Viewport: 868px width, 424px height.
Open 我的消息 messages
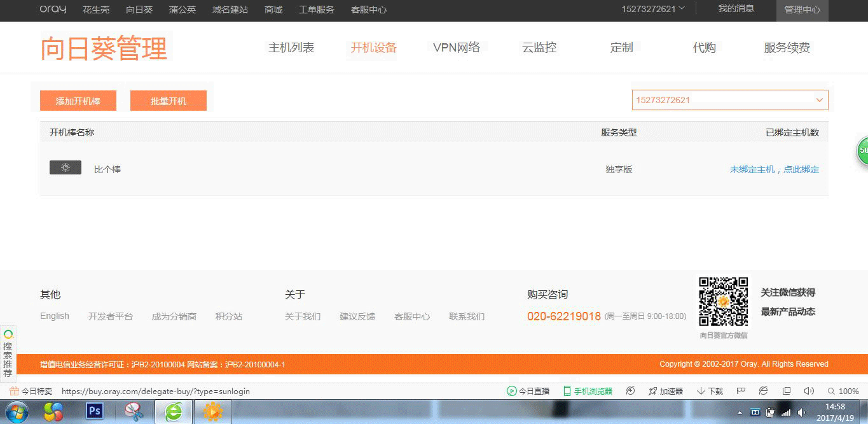pyautogui.click(x=736, y=9)
